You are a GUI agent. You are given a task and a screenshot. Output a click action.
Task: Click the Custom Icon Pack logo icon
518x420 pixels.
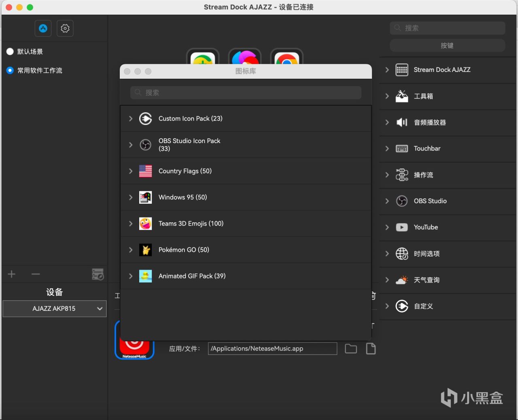[146, 118]
